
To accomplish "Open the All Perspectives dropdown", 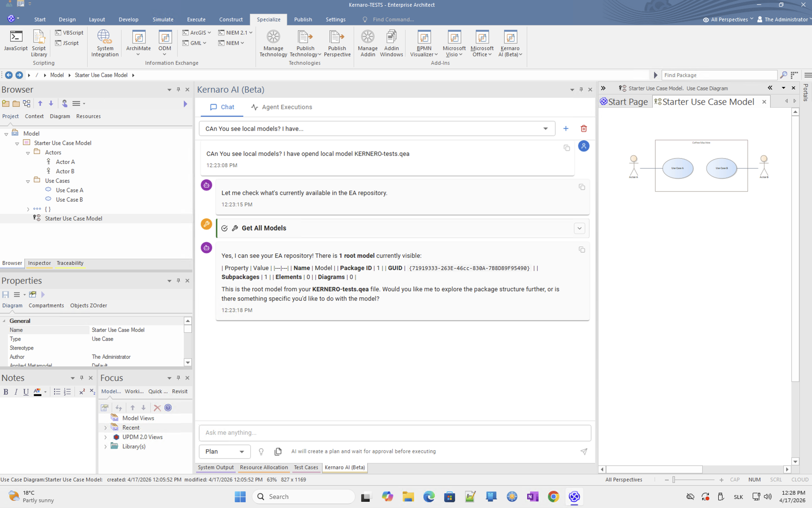I will (728, 19).
